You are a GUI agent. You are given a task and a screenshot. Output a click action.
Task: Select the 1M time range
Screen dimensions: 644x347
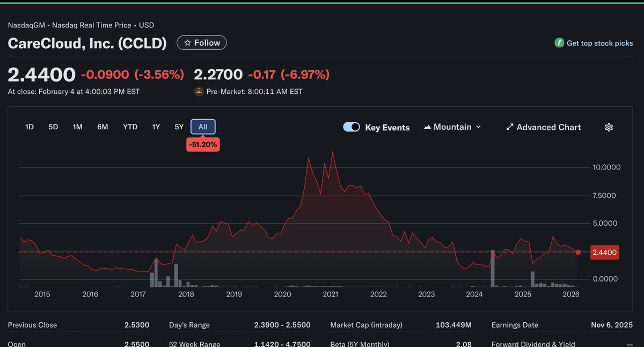pos(78,127)
